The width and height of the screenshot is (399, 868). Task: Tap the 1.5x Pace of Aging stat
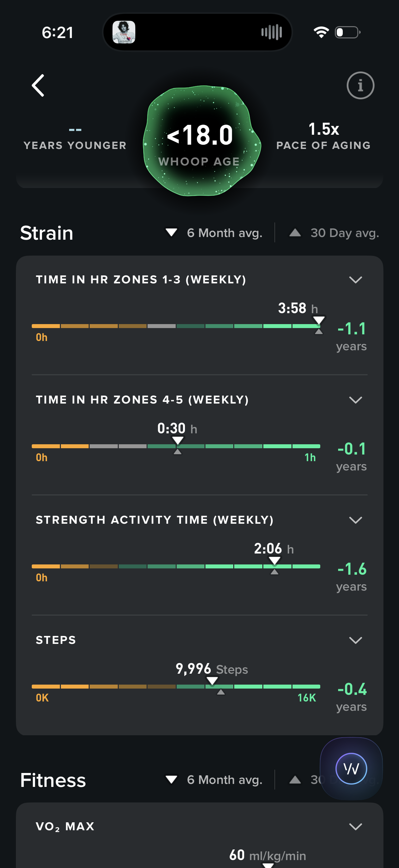tap(323, 136)
